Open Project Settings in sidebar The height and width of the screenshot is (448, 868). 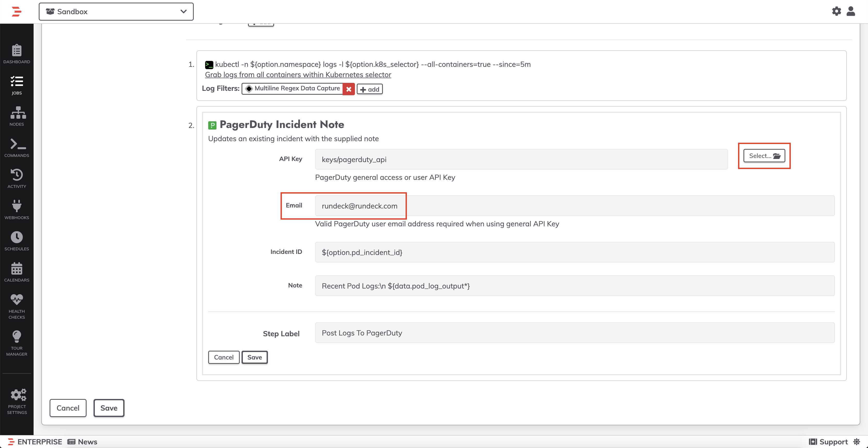tap(17, 402)
